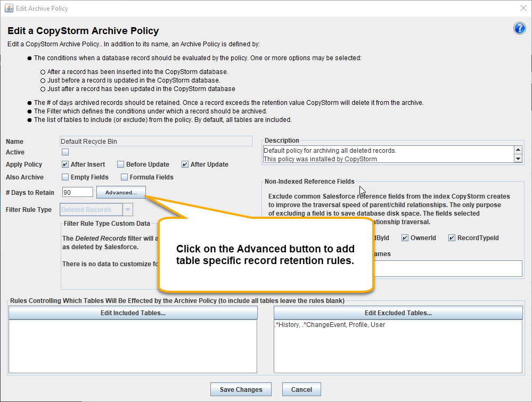The width and height of the screenshot is (532, 402).
Task: Enable archiving of Empty Fields
Action: [64, 177]
